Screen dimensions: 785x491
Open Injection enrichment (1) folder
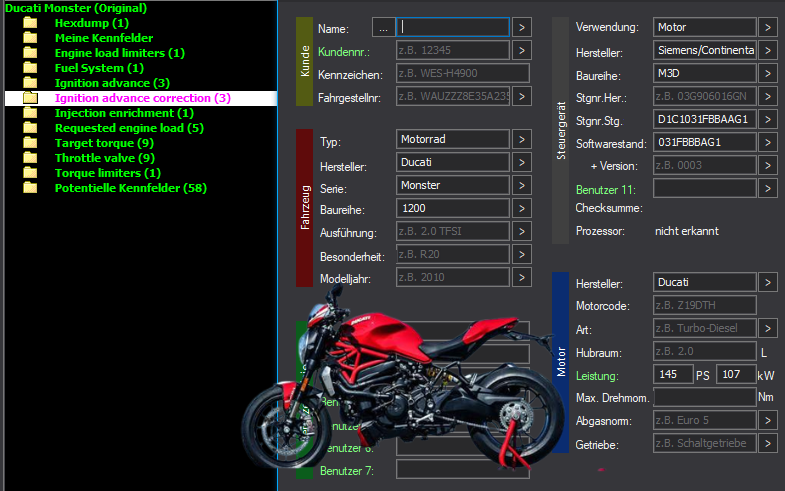[124, 113]
